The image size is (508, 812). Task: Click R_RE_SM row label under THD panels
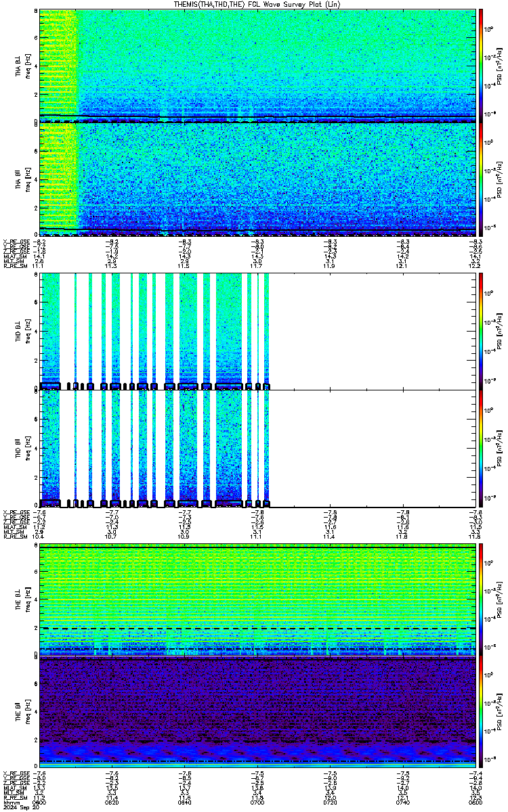14,536
